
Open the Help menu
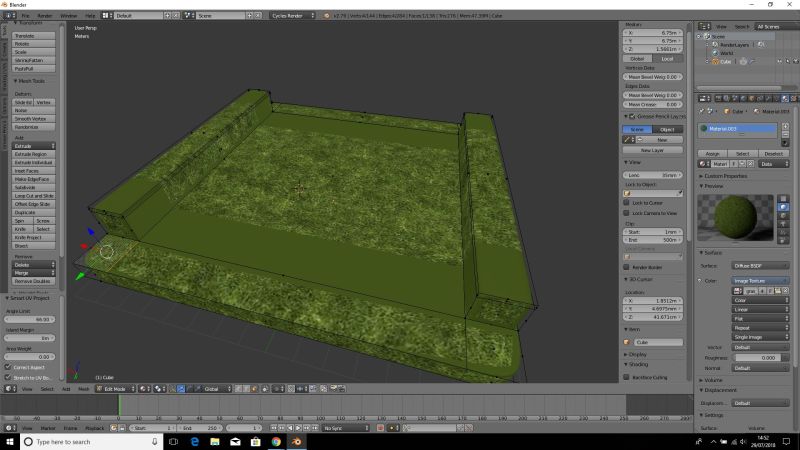[x=90, y=16]
